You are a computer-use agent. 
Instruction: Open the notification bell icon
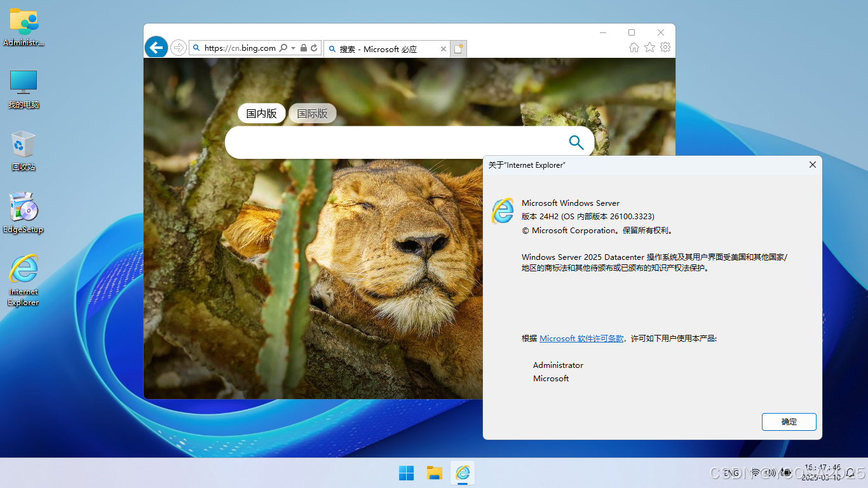click(x=851, y=473)
